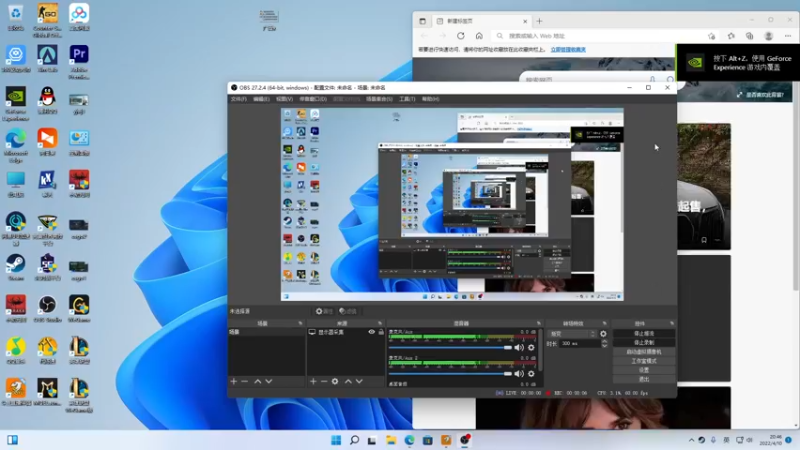The height and width of the screenshot is (450, 800).
Task: Pop out the Scenes dock panel
Action: [x=300, y=323]
